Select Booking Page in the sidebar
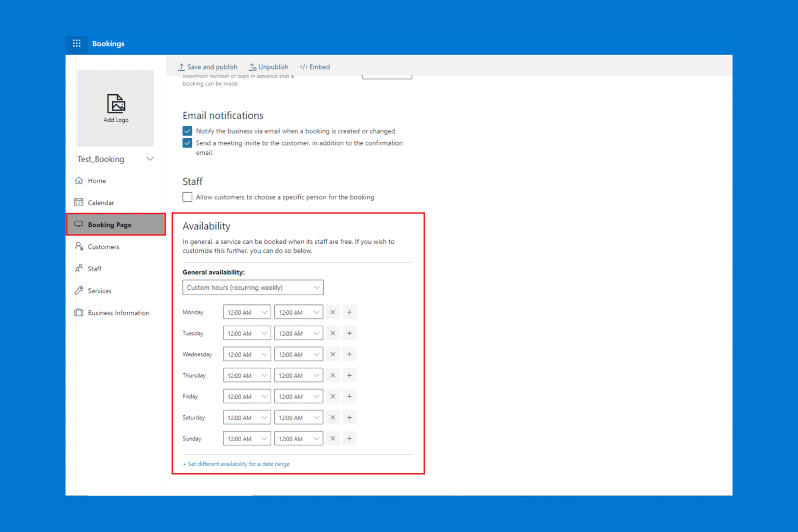Viewport: 798px width, 532px height. point(115,224)
